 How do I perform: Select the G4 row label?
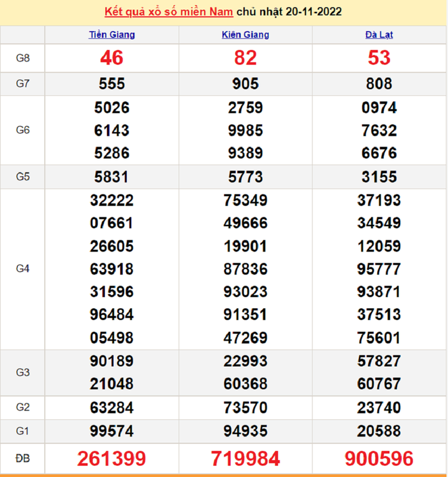(23, 269)
